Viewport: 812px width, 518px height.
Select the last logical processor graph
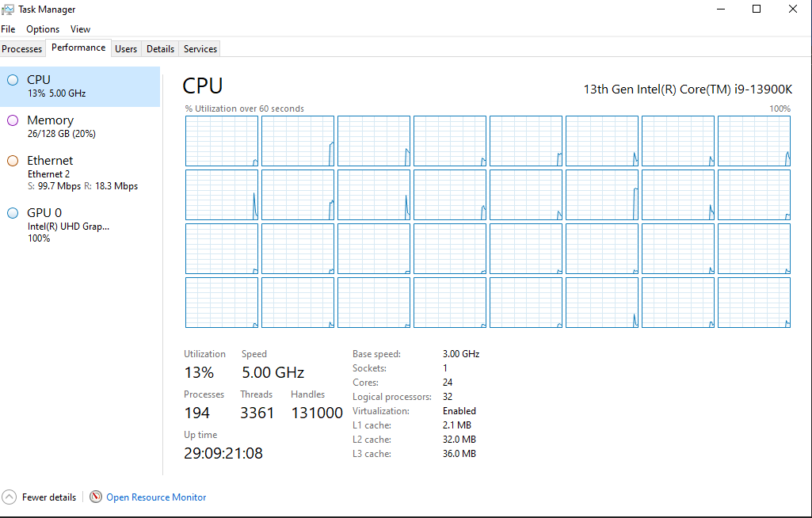tap(754, 303)
